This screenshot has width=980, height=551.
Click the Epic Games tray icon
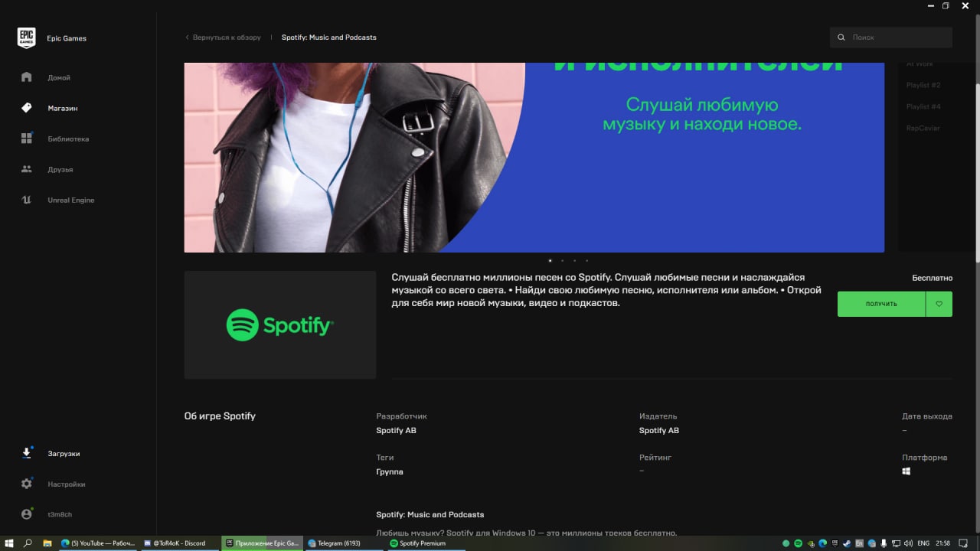(x=835, y=543)
